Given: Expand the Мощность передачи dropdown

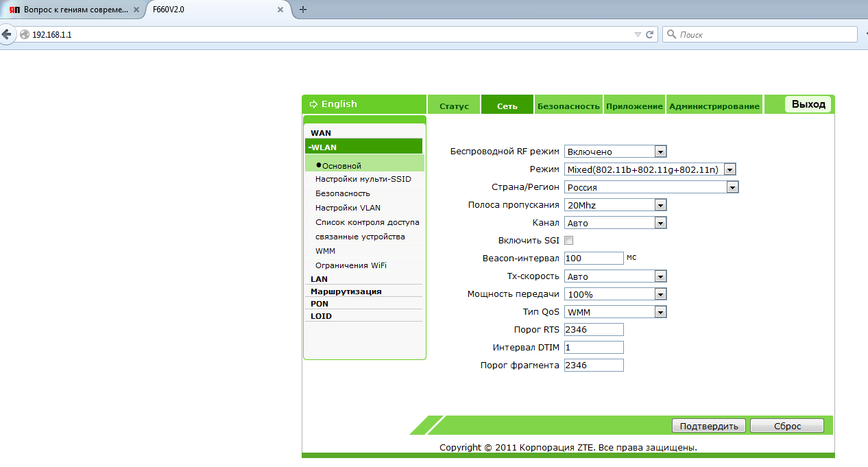Looking at the screenshot, I should click(x=660, y=294).
